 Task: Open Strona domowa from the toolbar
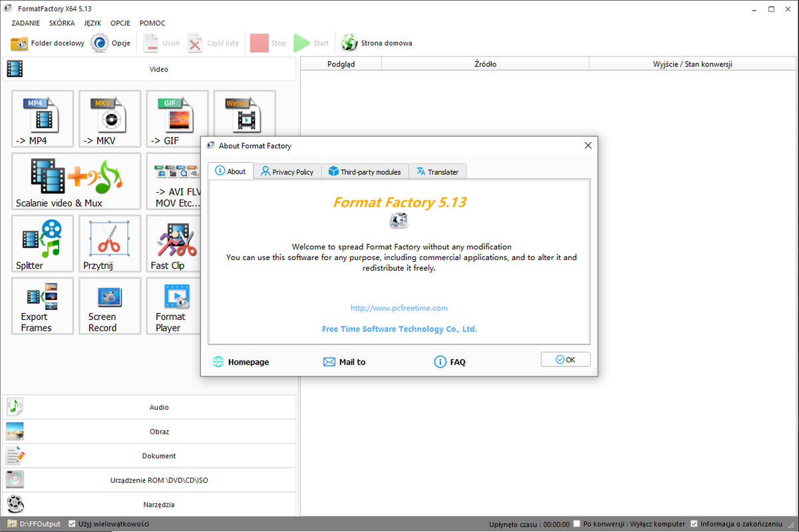[x=377, y=43]
